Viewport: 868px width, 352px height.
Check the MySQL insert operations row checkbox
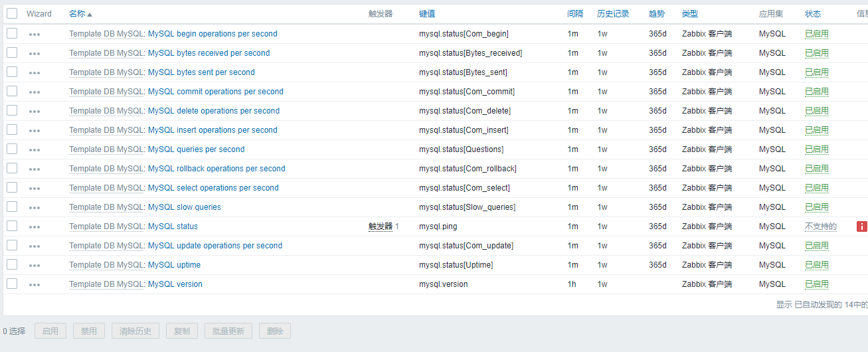point(12,130)
